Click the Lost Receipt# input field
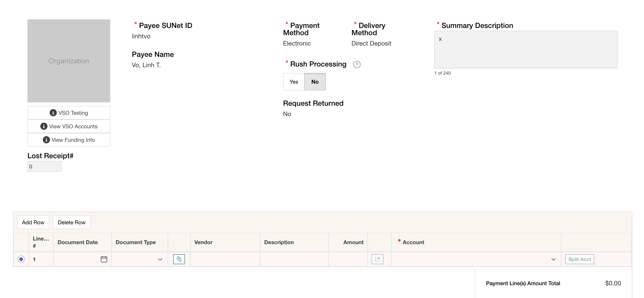The height and width of the screenshot is (298, 644). click(x=44, y=167)
